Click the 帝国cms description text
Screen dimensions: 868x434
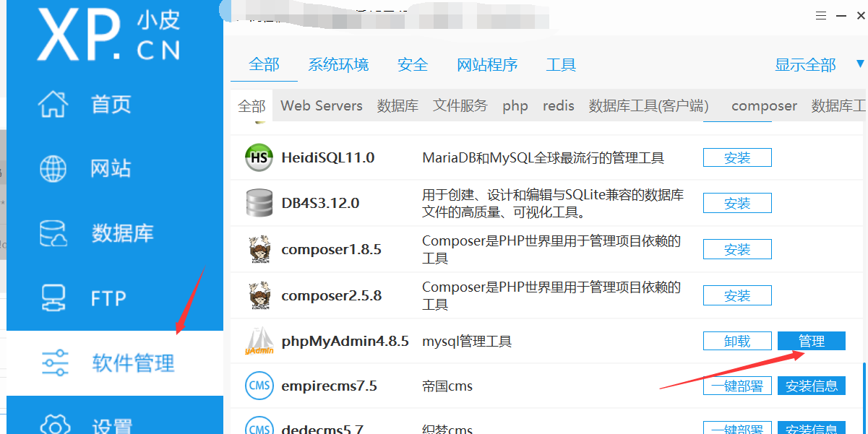(447, 386)
